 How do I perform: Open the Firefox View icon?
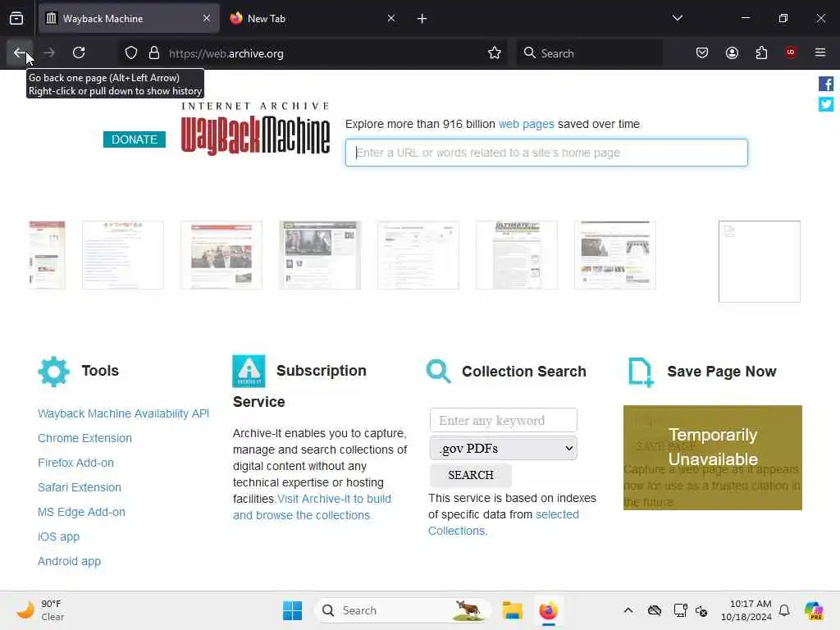pyautogui.click(x=16, y=19)
